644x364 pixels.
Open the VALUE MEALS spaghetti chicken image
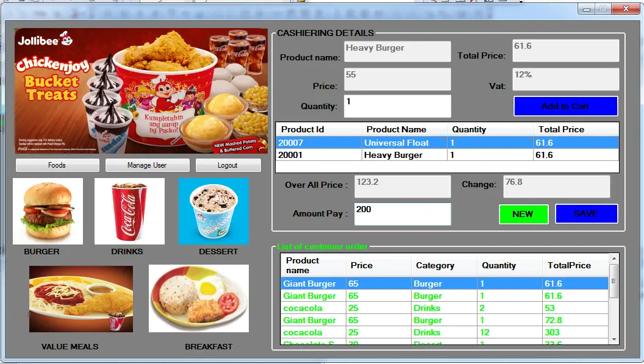click(81, 299)
